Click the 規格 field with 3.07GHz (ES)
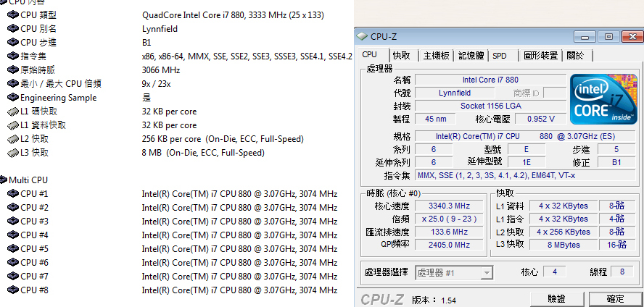Screen dimensions: 644x307 point(525,137)
